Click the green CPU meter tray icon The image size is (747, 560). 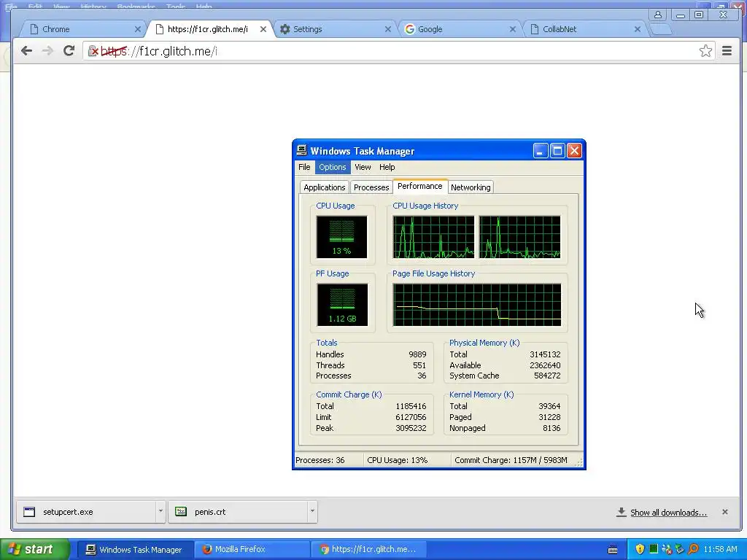[654, 549]
